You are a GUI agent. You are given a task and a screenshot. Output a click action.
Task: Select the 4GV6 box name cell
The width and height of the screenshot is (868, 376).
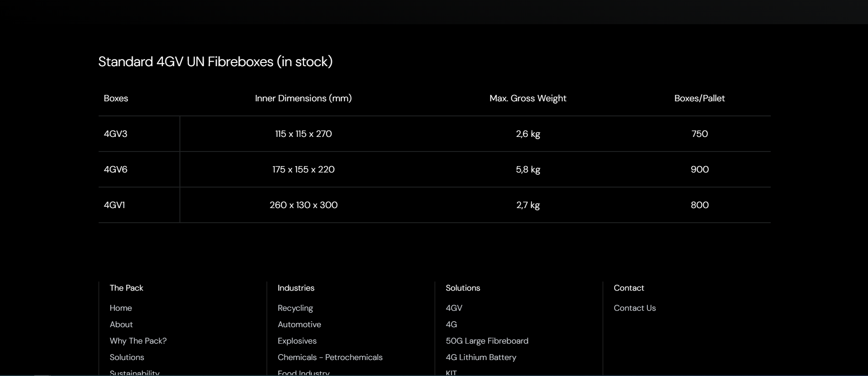(x=116, y=169)
